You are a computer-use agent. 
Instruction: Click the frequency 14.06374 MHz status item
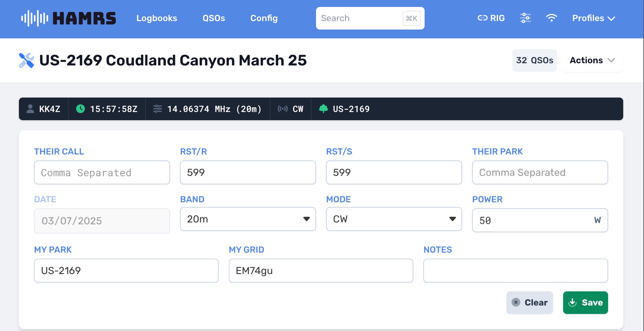[x=208, y=109]
